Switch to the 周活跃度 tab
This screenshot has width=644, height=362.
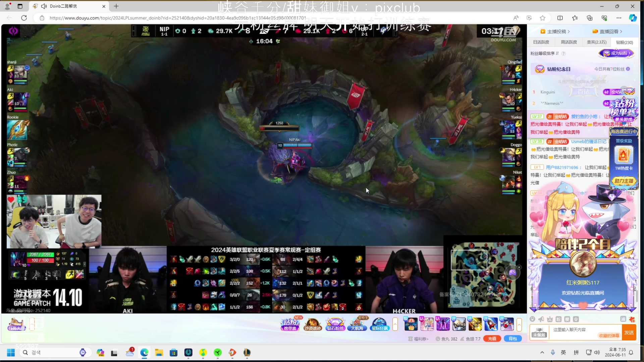(569, 42)
